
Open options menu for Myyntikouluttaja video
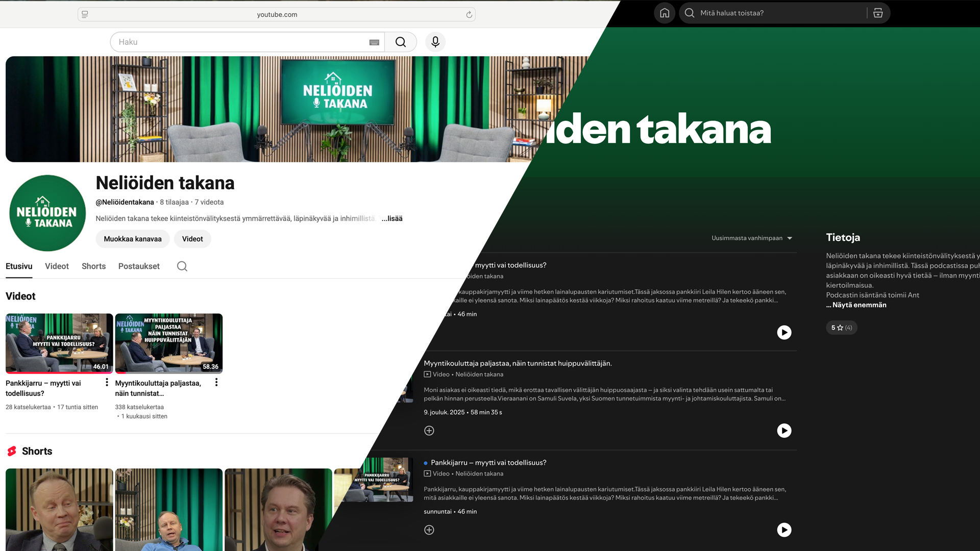(x=216, y=382)
